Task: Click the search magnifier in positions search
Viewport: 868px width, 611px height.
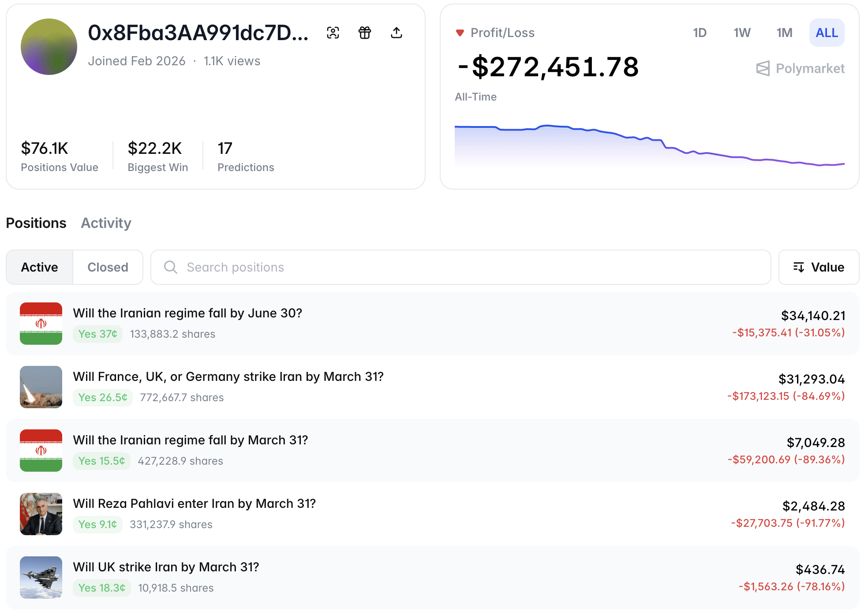Action: click(x=170, y=267)
